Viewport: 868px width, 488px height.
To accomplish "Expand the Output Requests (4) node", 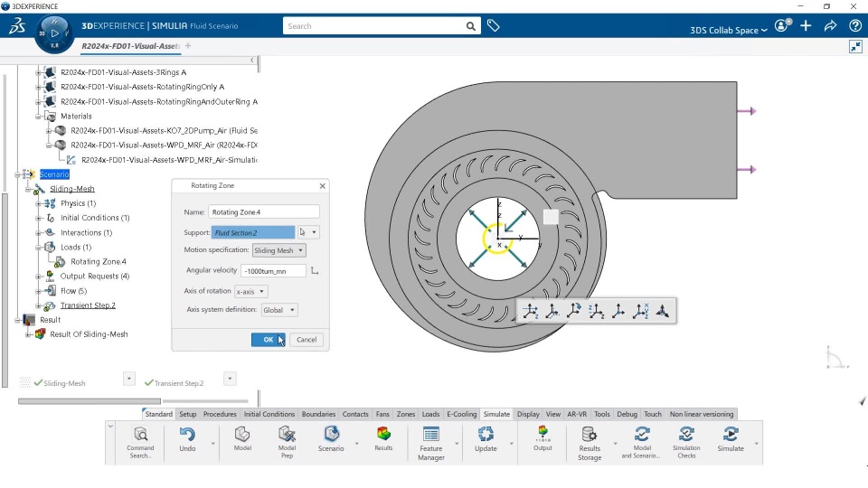I will (38, 277).
